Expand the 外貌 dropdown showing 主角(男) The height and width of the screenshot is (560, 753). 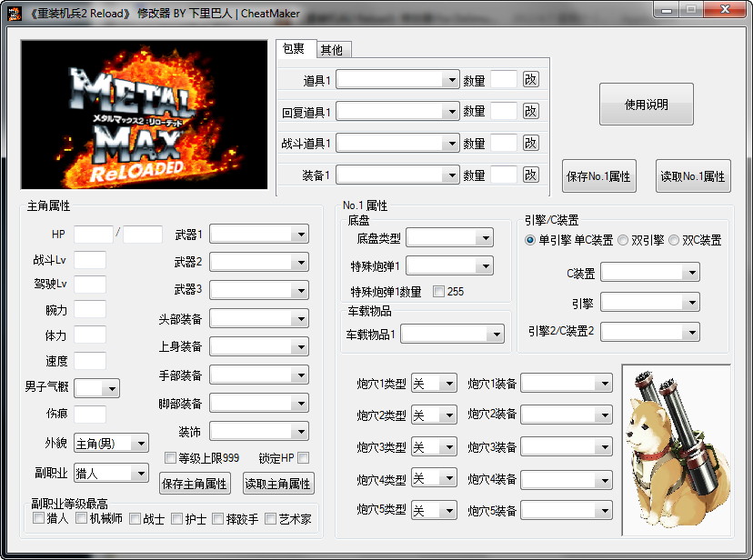pos(140,444)
